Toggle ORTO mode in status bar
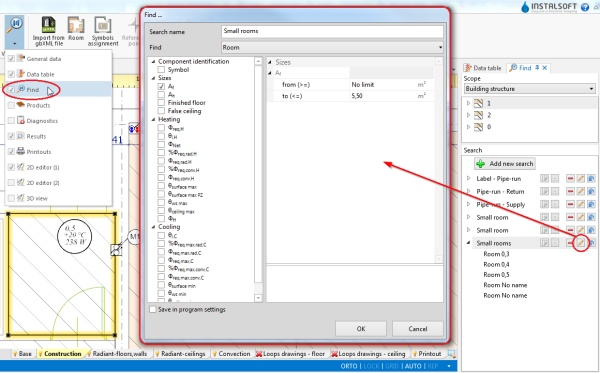 [349, 366]
